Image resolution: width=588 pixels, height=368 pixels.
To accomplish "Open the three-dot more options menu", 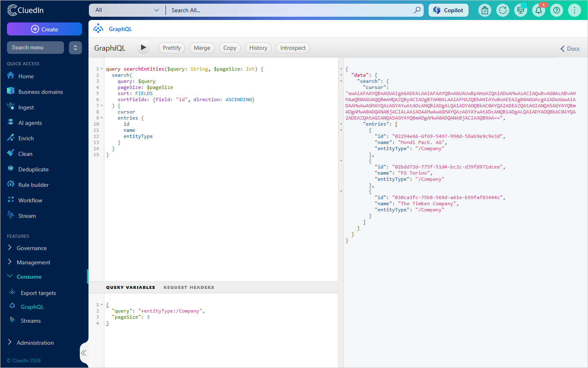I will pyautogui.click(x=575, y=10).
